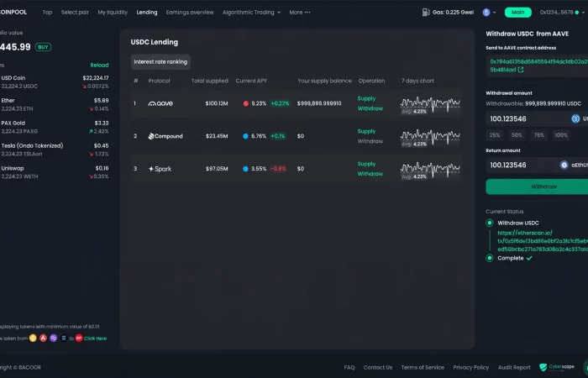Select Ether in the token list
The width and height of the screenshot is (588, 378).
click(55, 105)
